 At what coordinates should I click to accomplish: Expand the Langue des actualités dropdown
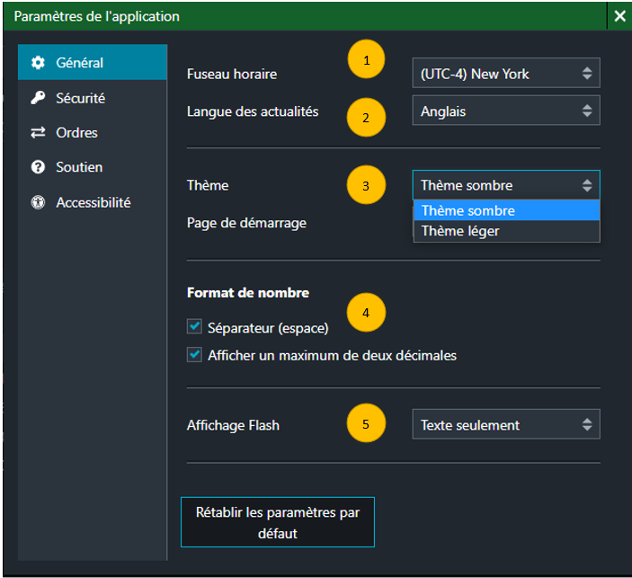coord(506,111)
